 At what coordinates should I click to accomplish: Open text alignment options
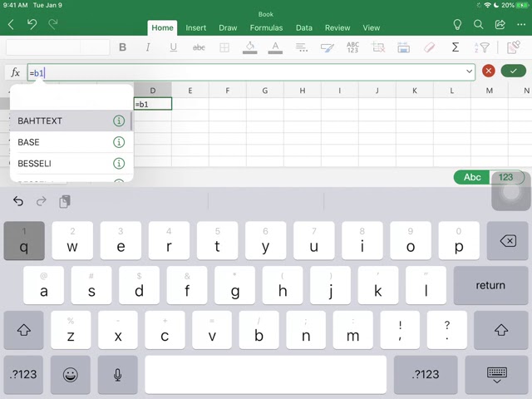[x=301, y=47]
